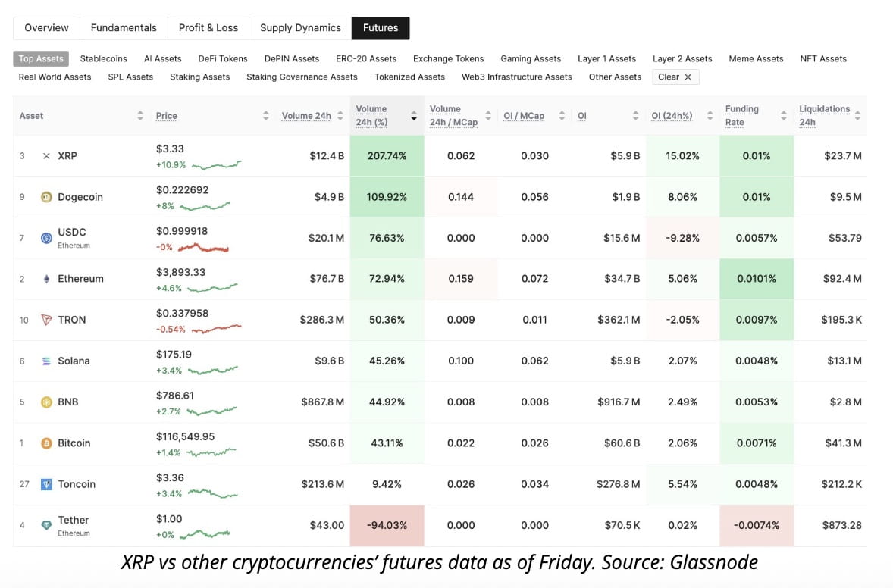Filter by Exchange Tokens

point(448,58)
